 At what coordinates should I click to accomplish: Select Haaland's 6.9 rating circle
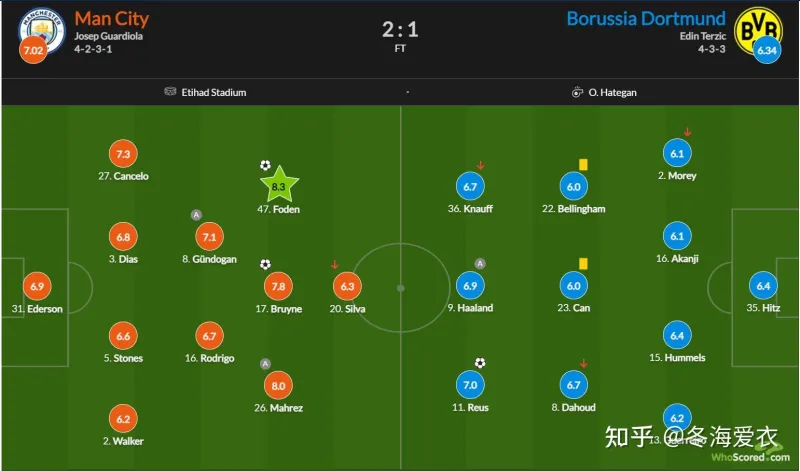tap(470, 286)
